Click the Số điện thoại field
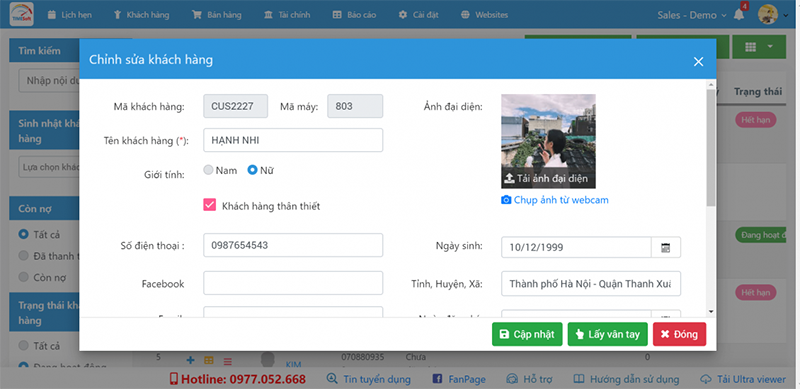 click(293, 246)
